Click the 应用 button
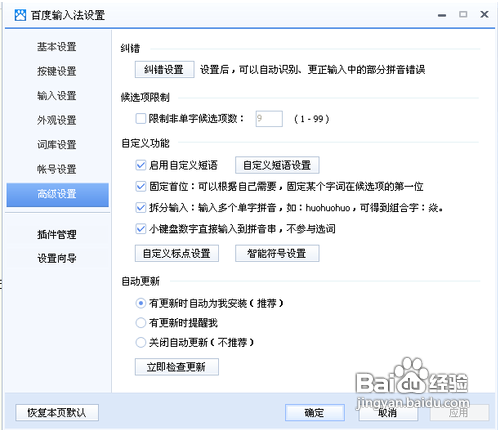Image resolution: width=498 pixels, height=430 pixels. point(459,413)
